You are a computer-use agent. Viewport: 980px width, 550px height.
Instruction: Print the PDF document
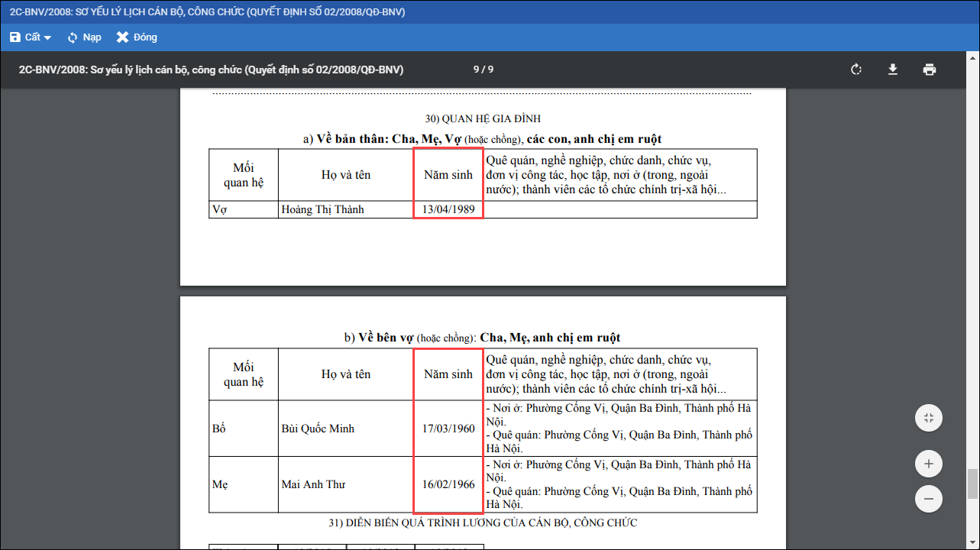pos(929,70)
